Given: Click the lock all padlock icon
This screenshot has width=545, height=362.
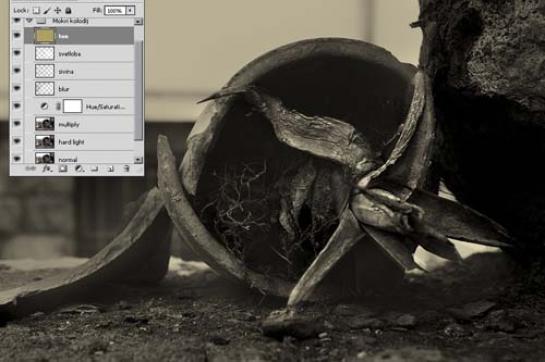Looking at the screenshot, I should [68, 10].
